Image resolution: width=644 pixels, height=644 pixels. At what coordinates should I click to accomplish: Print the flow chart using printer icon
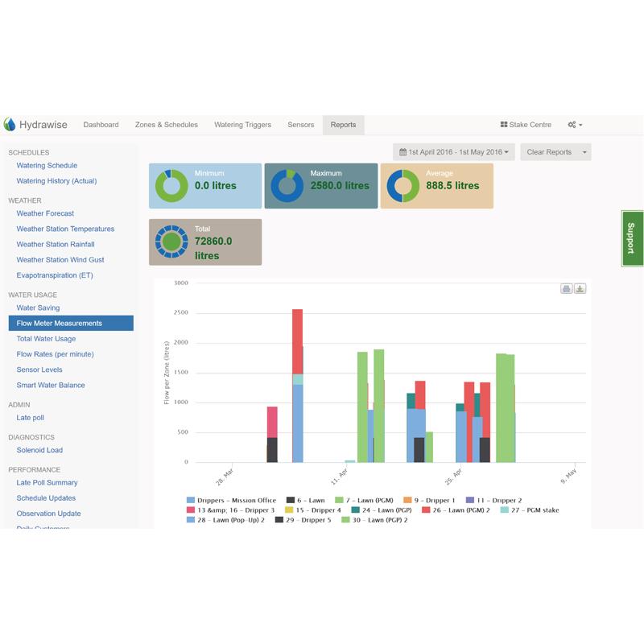tap(566, 289)
